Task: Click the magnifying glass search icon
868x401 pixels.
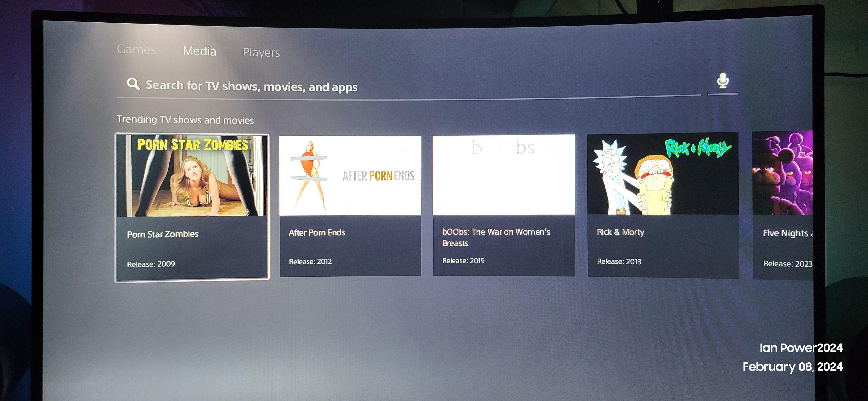Action: [x=133, y=84]
